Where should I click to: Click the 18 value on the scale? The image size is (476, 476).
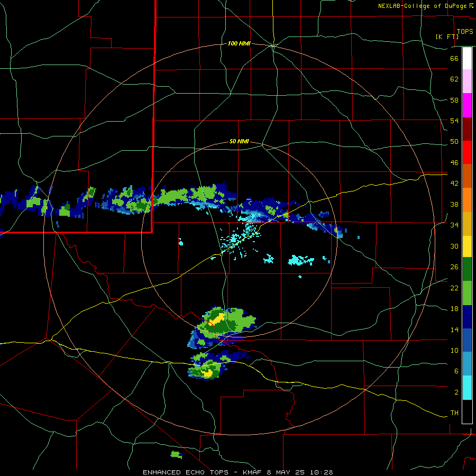click(454, 309)
